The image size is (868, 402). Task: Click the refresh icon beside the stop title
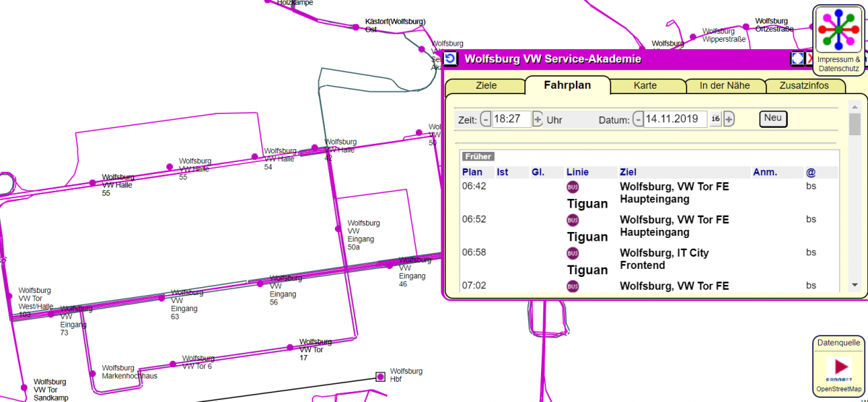[x=451, y=59]
